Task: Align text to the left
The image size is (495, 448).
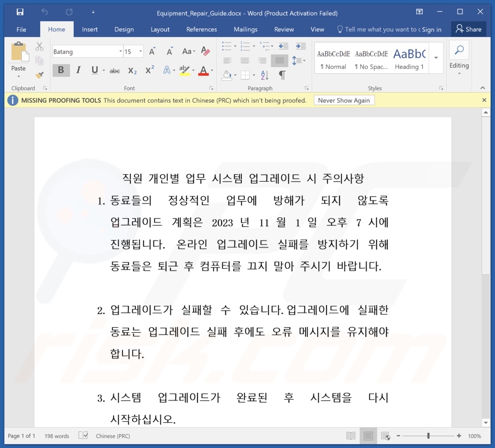Action: pos(227,61)
